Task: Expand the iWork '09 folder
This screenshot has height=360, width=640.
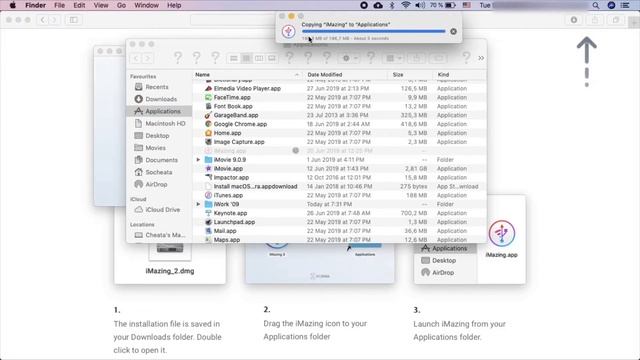Action: point(198,204)
